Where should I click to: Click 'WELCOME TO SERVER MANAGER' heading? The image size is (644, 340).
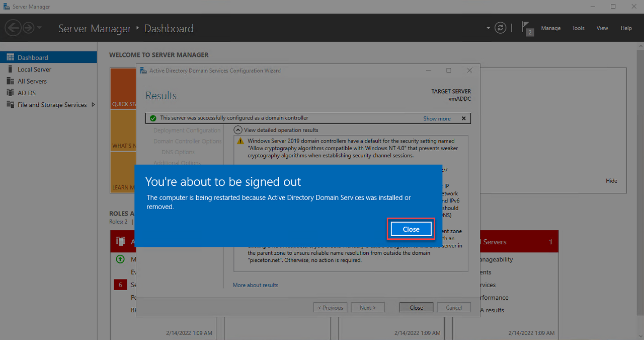[x=159, y=55]
